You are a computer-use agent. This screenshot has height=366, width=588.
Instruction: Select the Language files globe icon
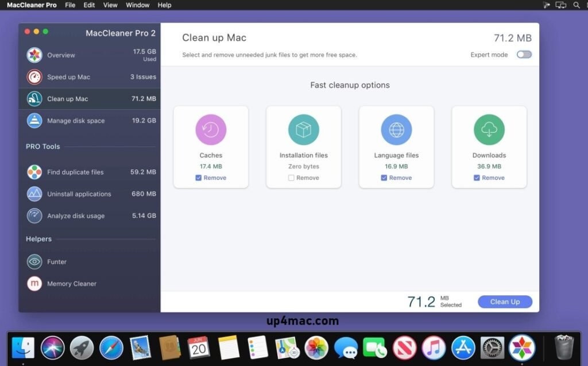click(x=396, y=129)
